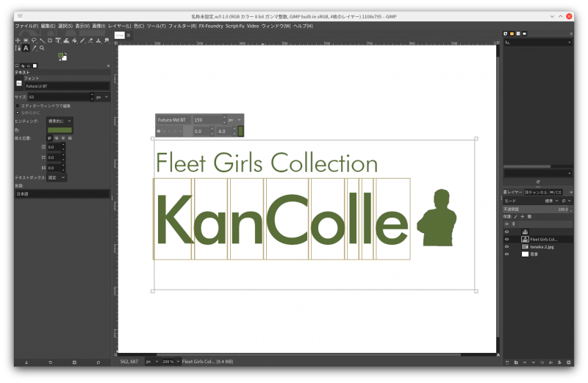Open the size unit px dropdown in tool options

102,97
